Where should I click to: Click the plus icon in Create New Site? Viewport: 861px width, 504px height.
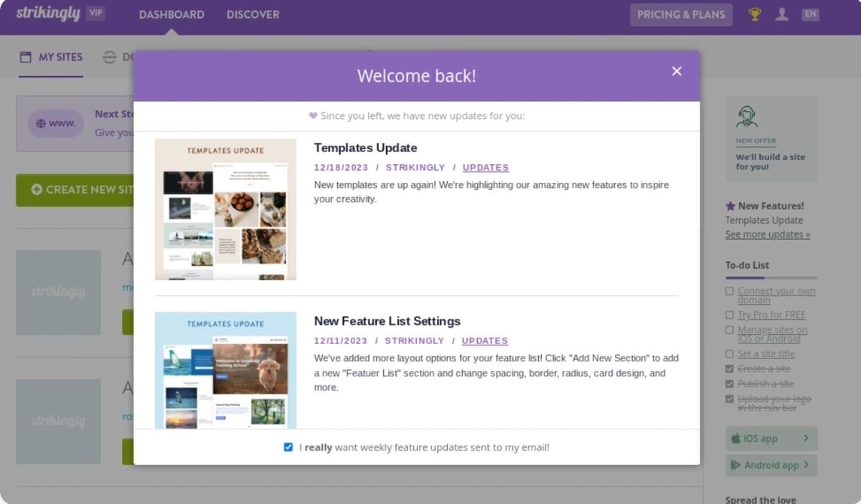[x=37, y=190]
